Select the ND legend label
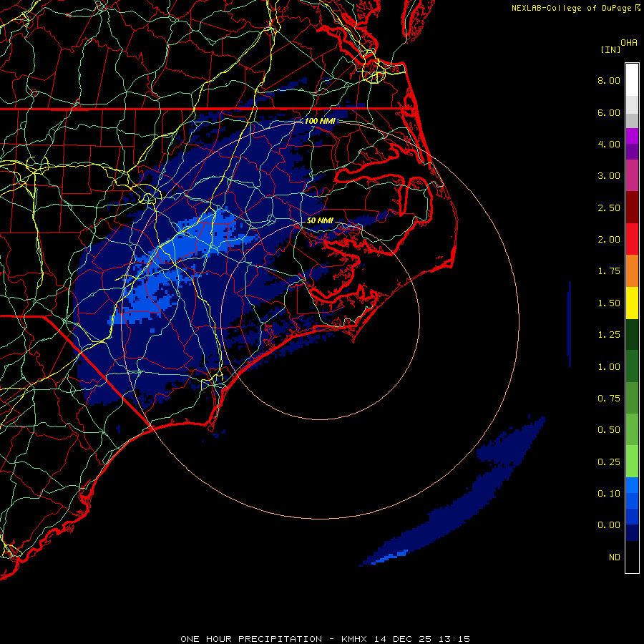The width and height of the screenshot is (644, 644). [x=615, y=557]
